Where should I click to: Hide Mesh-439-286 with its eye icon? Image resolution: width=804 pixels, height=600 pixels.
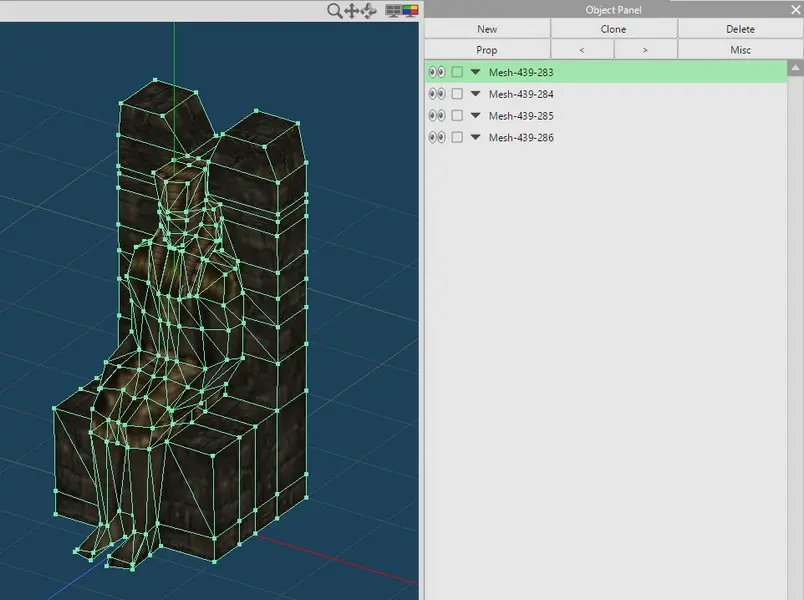point(436,138)
